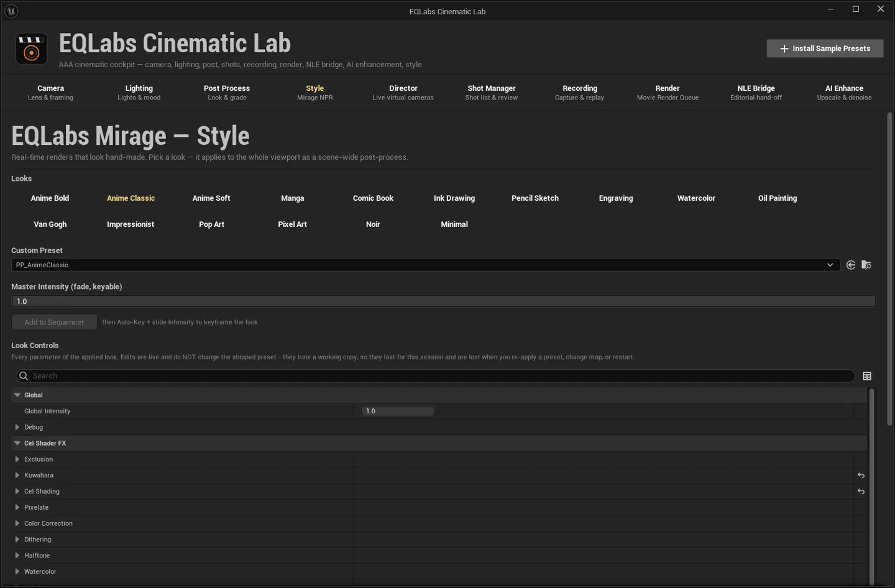Click the search magnifier icon

click(x=24, y=376)
